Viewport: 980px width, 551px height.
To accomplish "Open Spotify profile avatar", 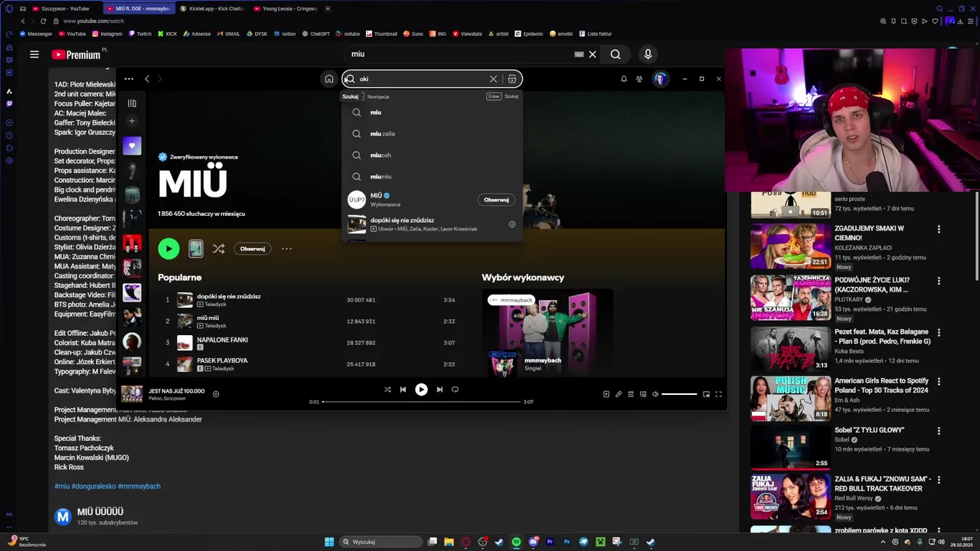I will [660, 79].
